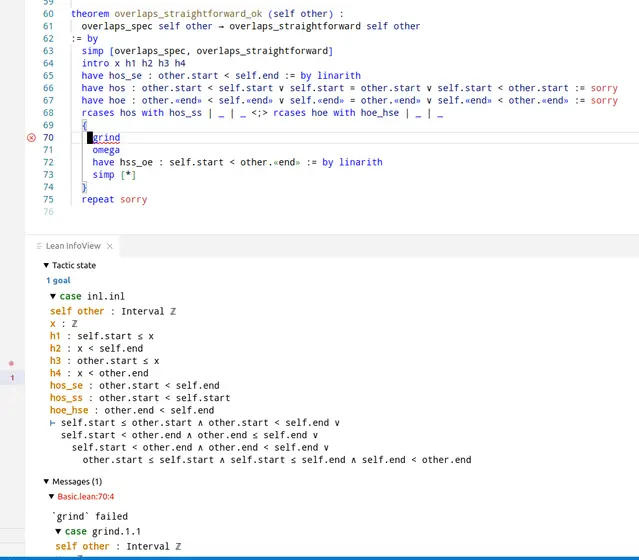This screenshot has height=560, width=639.
Task: Close the Lean InfoView tab
Action: (x=110, y=246)
